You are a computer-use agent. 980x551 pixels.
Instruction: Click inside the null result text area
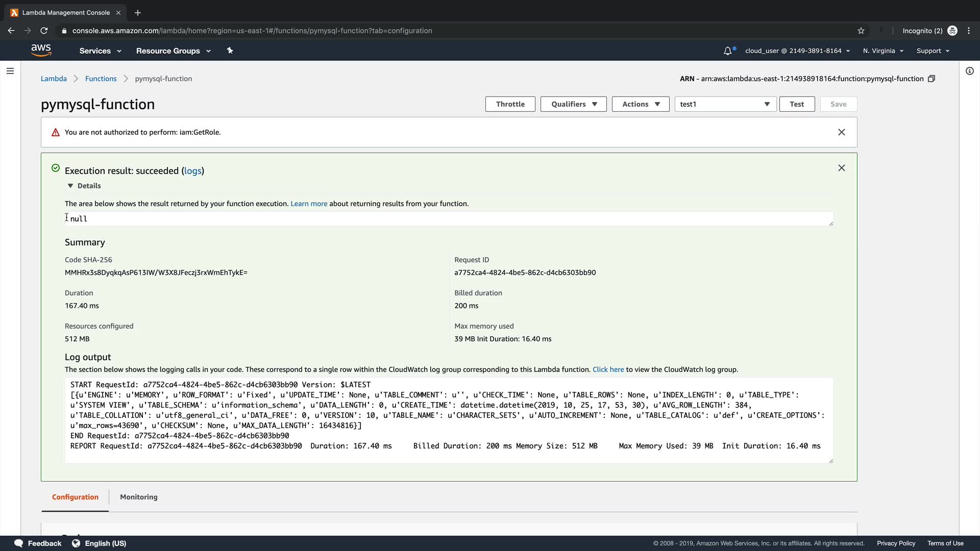(x=448, y=219)
